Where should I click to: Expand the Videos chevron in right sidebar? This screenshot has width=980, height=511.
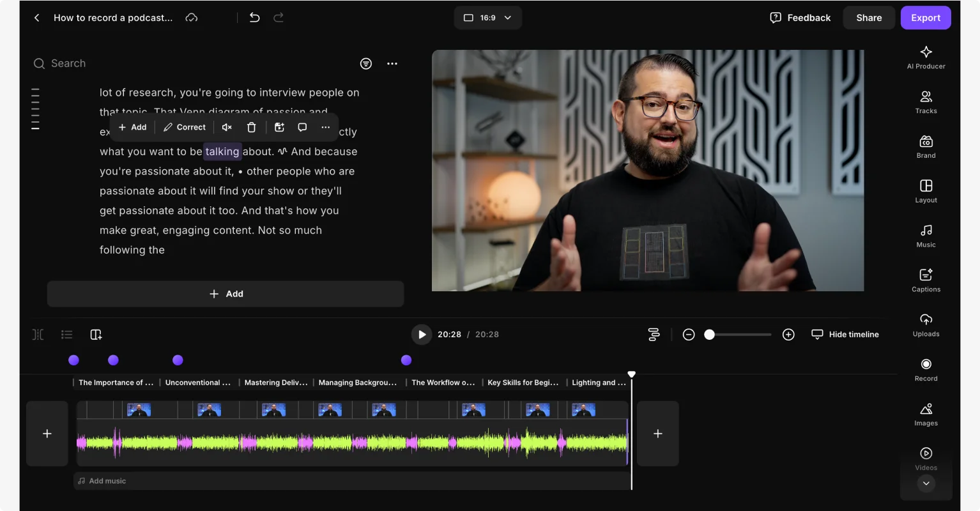coord(926,484)
